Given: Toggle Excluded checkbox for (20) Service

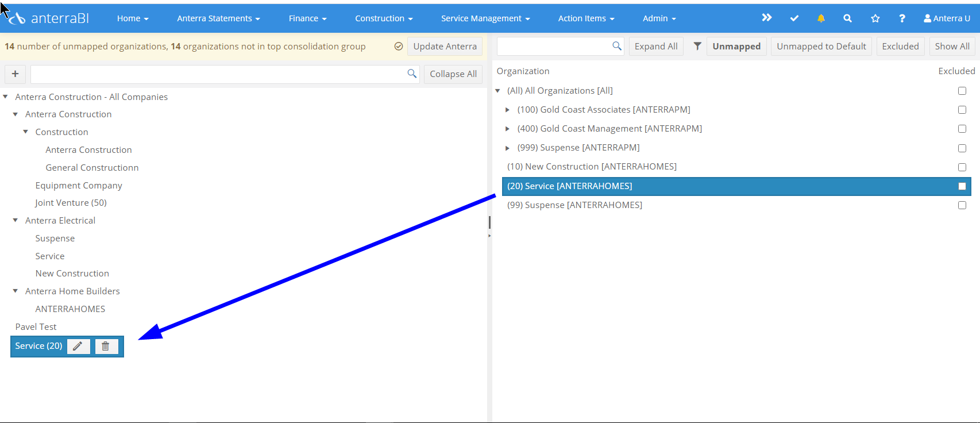Looking at the screenshot, I should click(962, 186).
